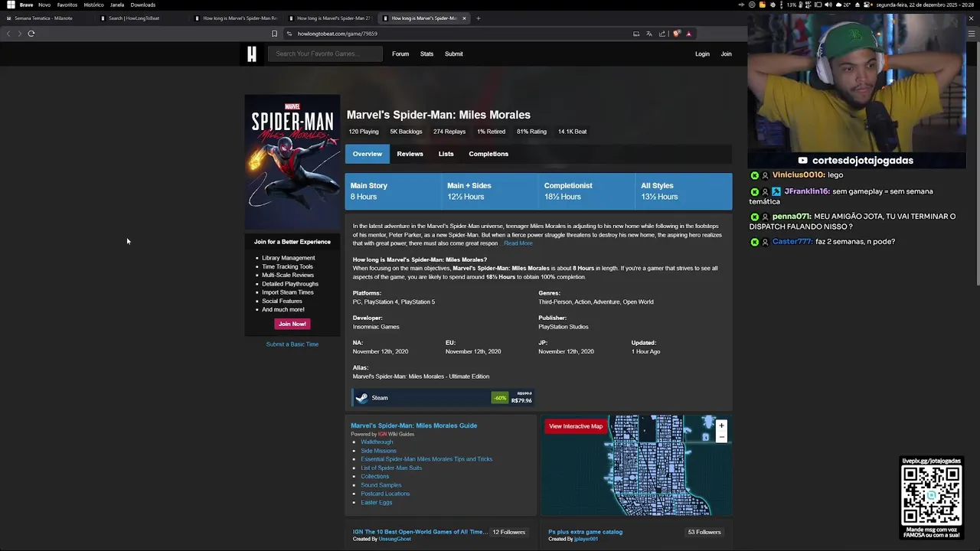
Task: Bookmark this page via bookmark icon
Action: pyautogui.click(x=274, y=34)
